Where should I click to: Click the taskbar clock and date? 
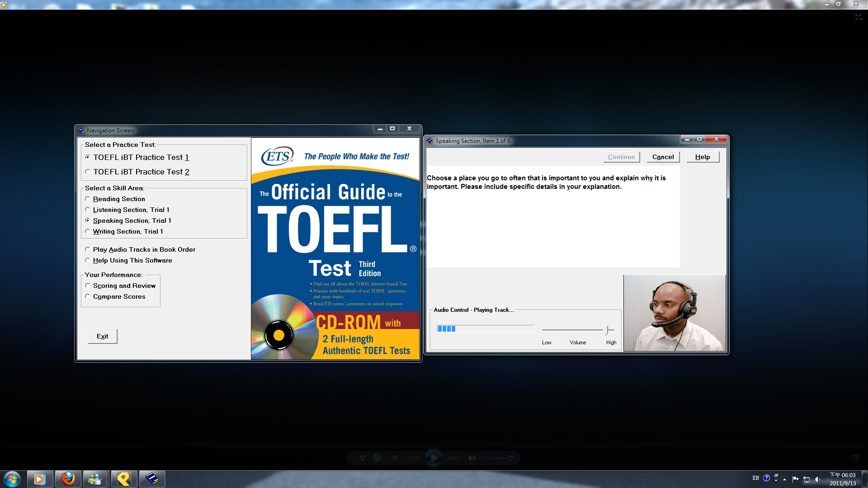(x=843, y=479)
